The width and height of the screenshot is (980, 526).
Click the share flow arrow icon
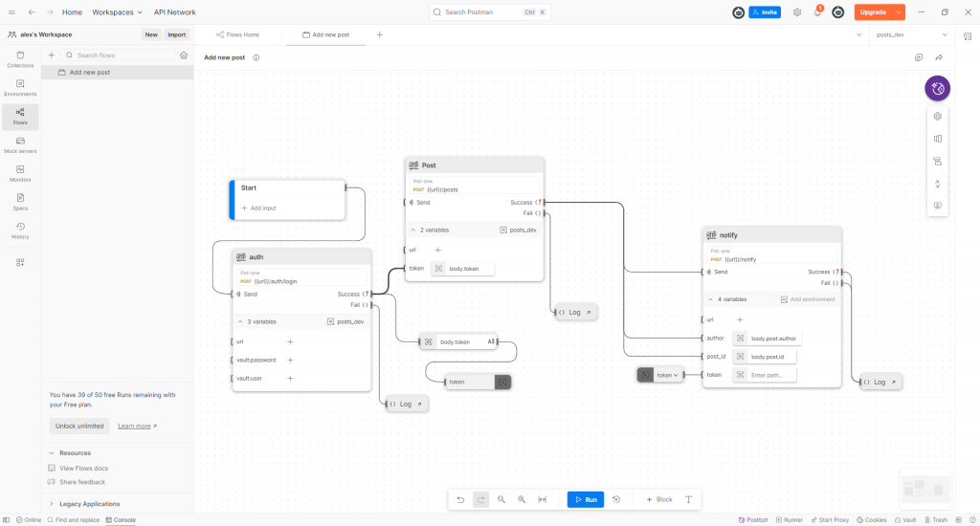coord(939,57)
